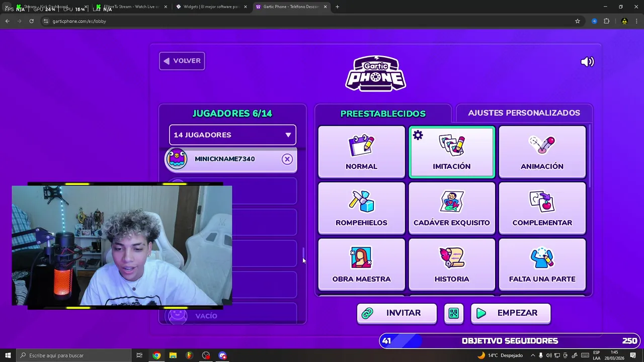Screen dimensions: 644x362
Task: Open the ESP LAA language switcher
Action: click(596, 355)
